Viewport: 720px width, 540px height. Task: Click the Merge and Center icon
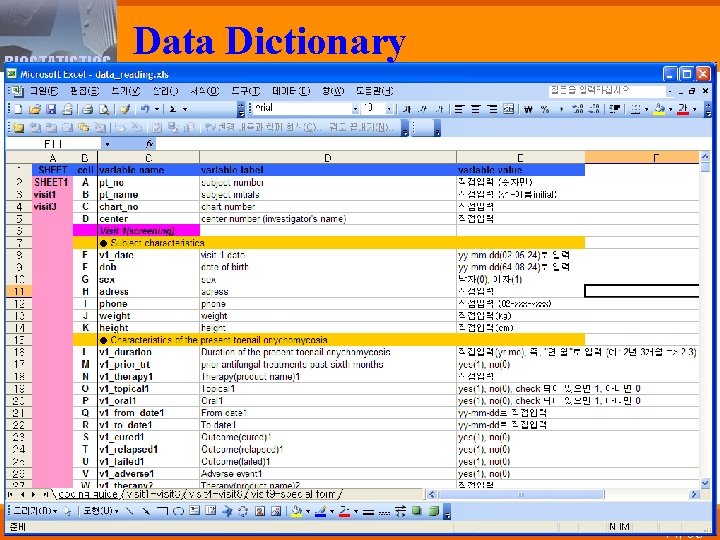click(x=509, y=109)
